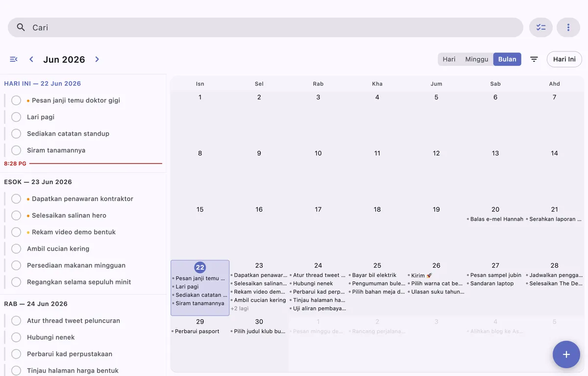Check Dapatkan penawaran kontraktor task
This screenshot has width=588, height=376.
(16, 199)
